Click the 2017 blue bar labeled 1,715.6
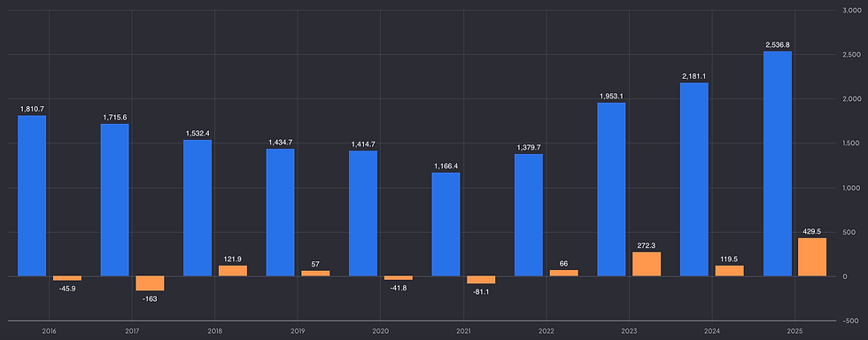Image resolution: width=868 pixels, height=340 pixels. point(114,200)
